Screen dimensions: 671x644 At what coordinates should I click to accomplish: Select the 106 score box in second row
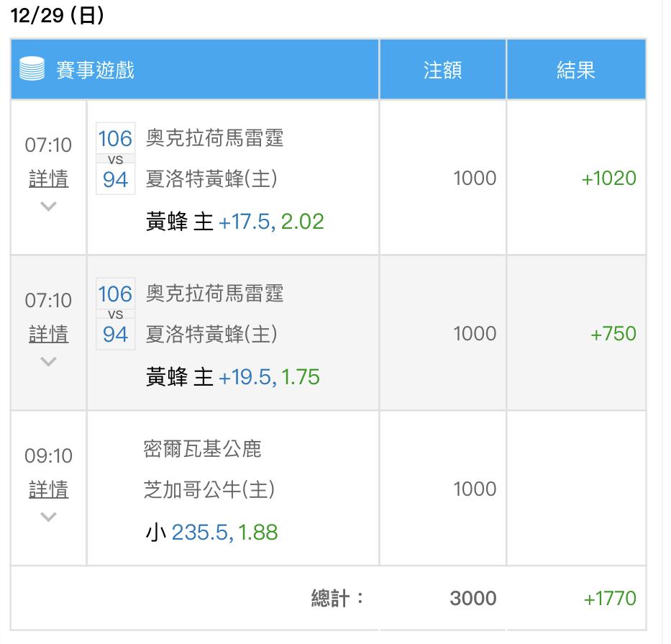pos(115,294)
